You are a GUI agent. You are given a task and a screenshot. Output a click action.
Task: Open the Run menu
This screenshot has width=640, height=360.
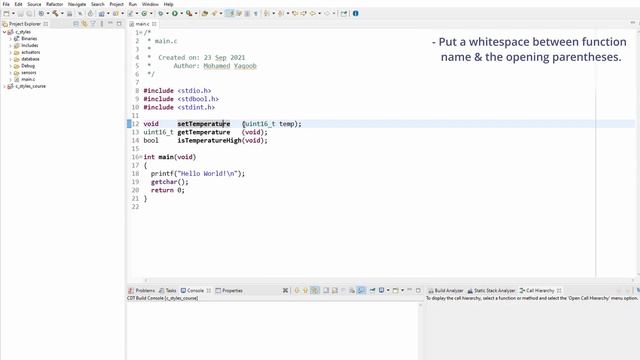pyautogui.click(x=133, y=4)
